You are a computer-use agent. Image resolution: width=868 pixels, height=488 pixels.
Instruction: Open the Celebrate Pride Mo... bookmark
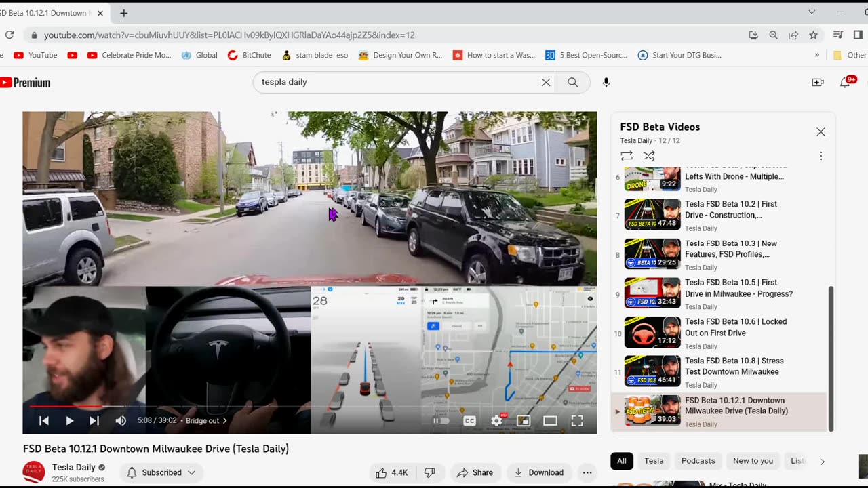[130, 56]
